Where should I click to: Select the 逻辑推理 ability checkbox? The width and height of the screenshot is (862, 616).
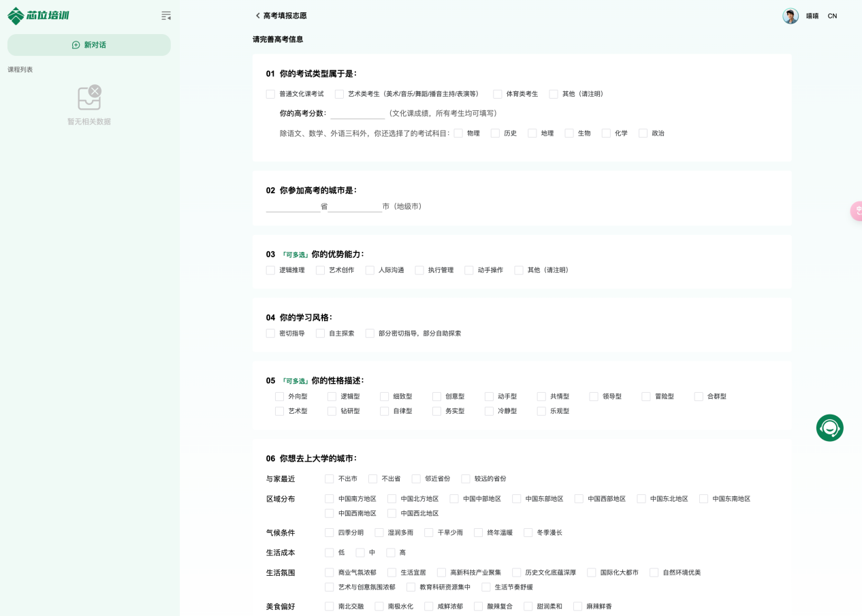(x=270, y=270)
